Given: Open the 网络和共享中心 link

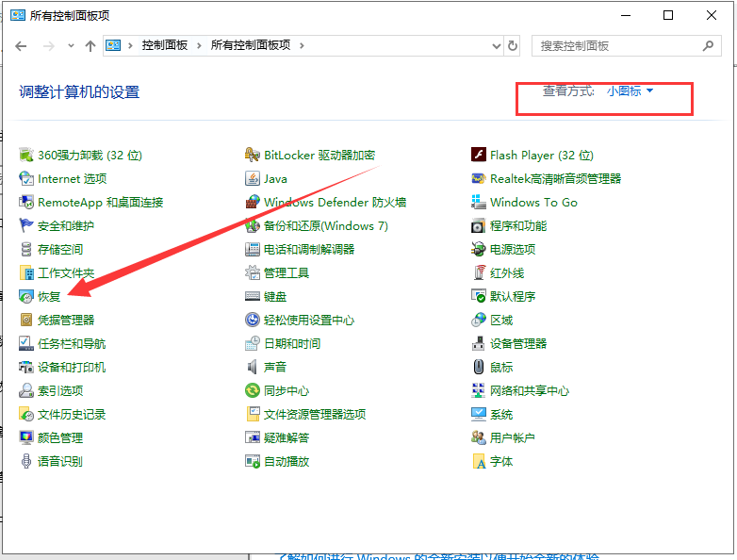Looking at the screenshot, I should click(530, 390).
